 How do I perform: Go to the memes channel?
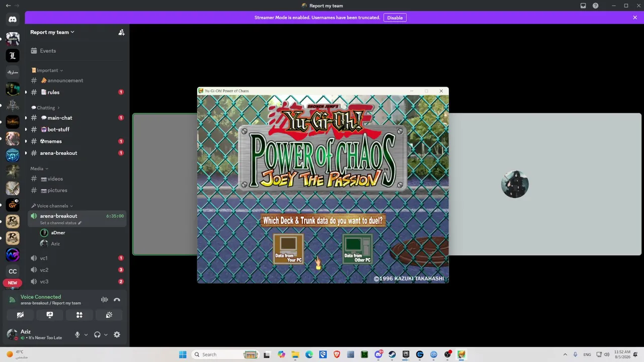pos(76,141)
